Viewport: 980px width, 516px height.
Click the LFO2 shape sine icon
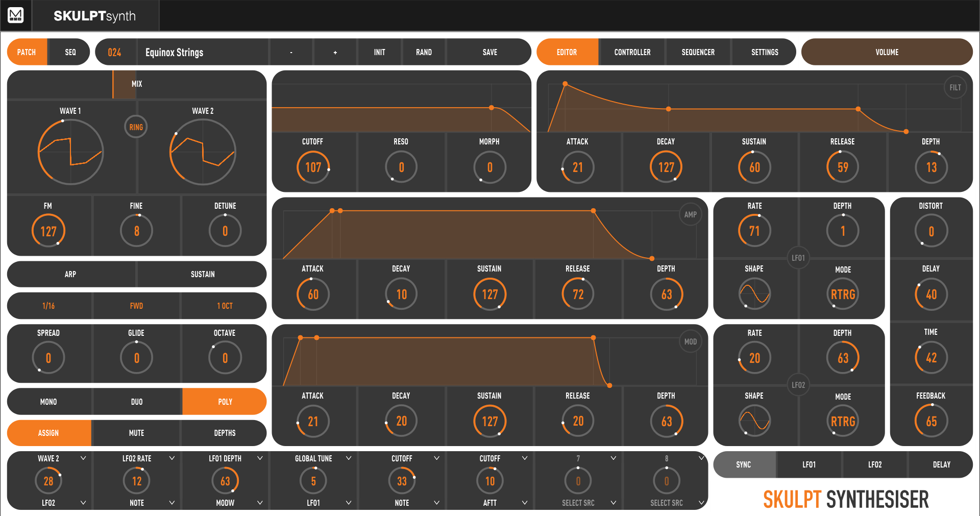pyautogui.click(x=754, y=422)
